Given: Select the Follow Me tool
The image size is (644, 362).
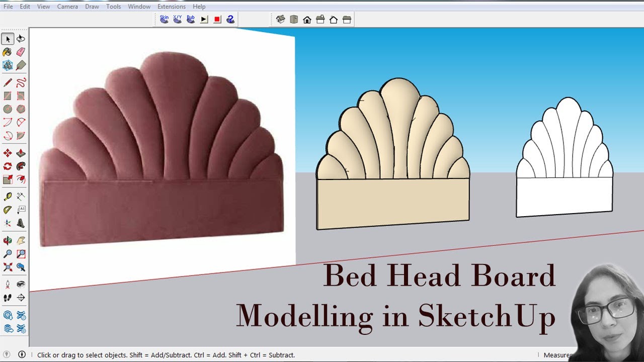Looking at the screenshot, I should (x=21, y=166).
